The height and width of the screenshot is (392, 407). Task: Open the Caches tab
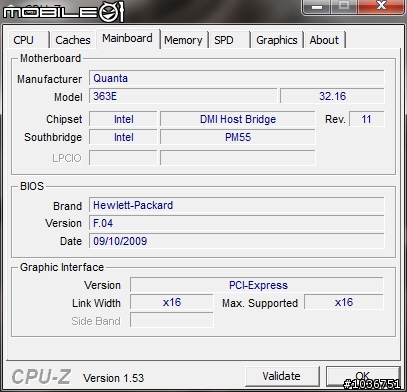pyautogui.click(x=73, y=40)
